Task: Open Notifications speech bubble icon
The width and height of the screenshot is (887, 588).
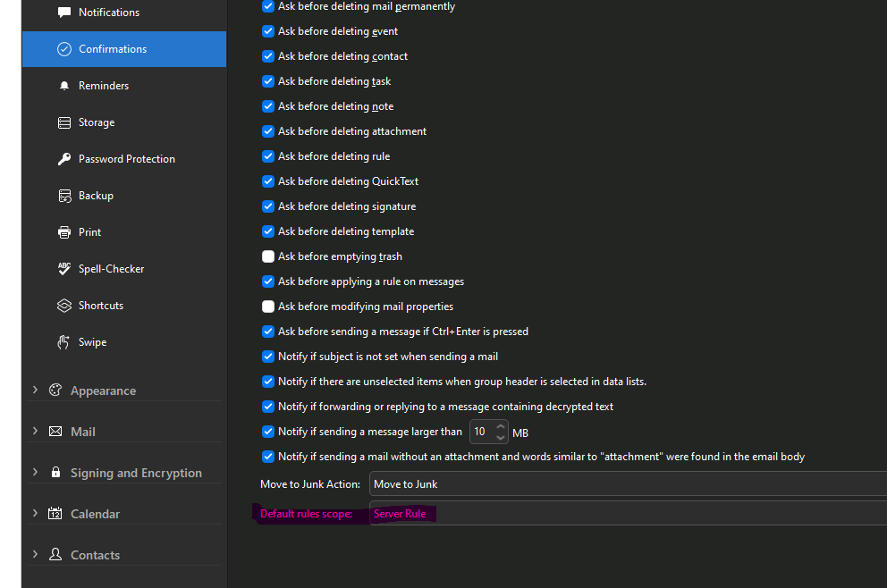Action: pyautogui.click(x=64, y=13)
